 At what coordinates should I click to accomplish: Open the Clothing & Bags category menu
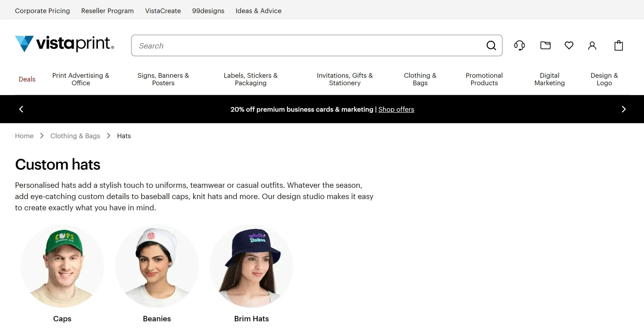(420, 79)
